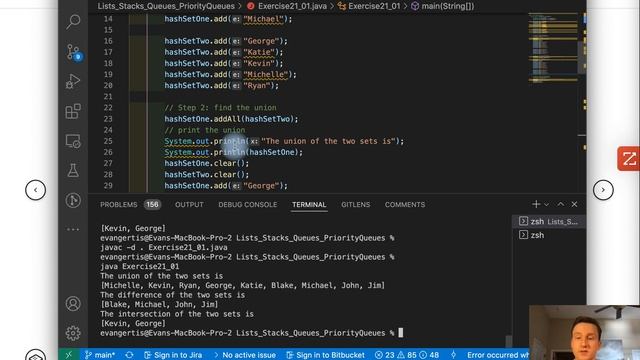
Task: Click the "Ryan" string on line 20
Action: click(x=257, y=85)
